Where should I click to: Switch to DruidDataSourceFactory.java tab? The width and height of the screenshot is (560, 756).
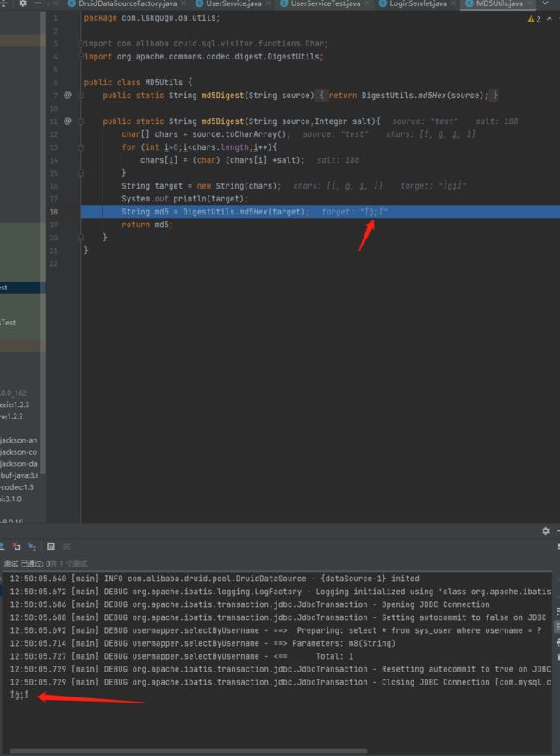point(123,3)
